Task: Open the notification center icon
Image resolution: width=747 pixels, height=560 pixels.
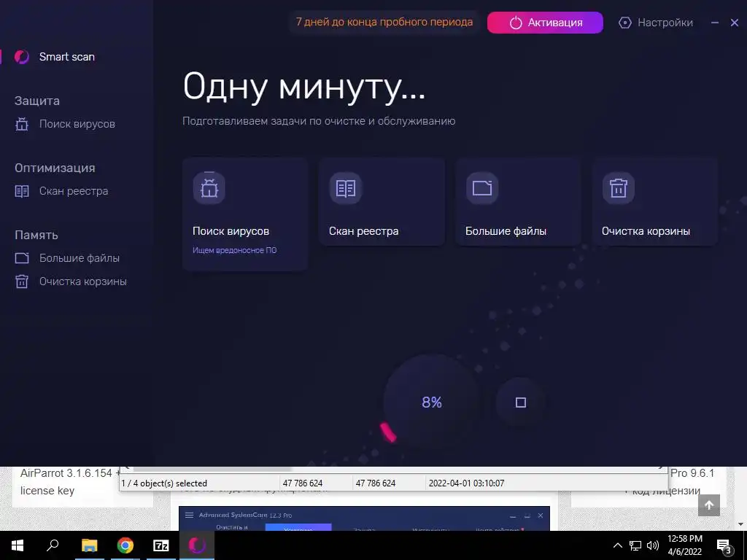Action: coord(724,546)
